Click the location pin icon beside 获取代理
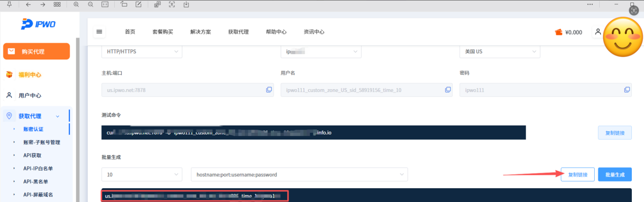This screenshot has height=202, width=644. 9,116
